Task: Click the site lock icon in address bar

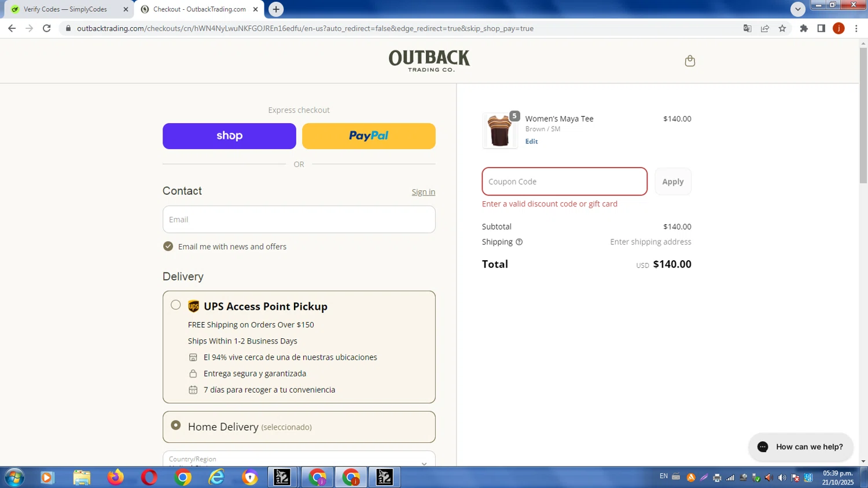Action: 68,28
